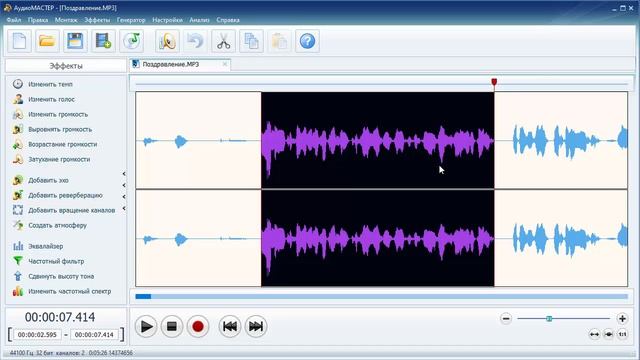Click the selection end time field 00:00:07.414
640x360 pixels.
click(94, 335)
